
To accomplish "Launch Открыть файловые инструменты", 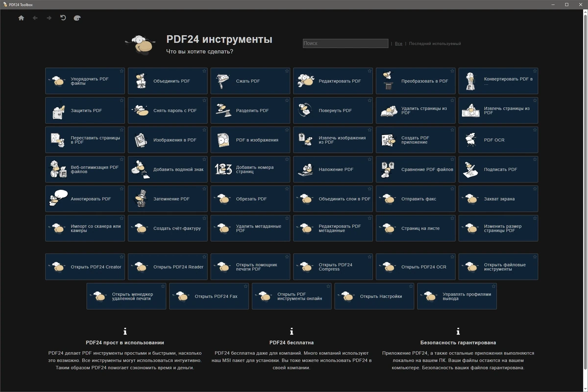I will pyautogui.click(x=498, y=267).
